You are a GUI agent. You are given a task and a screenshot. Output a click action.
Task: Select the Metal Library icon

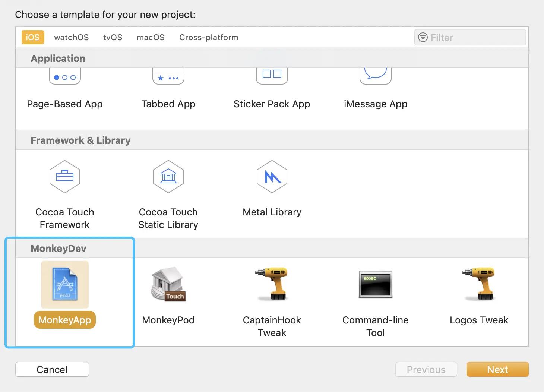coord(272,177)
